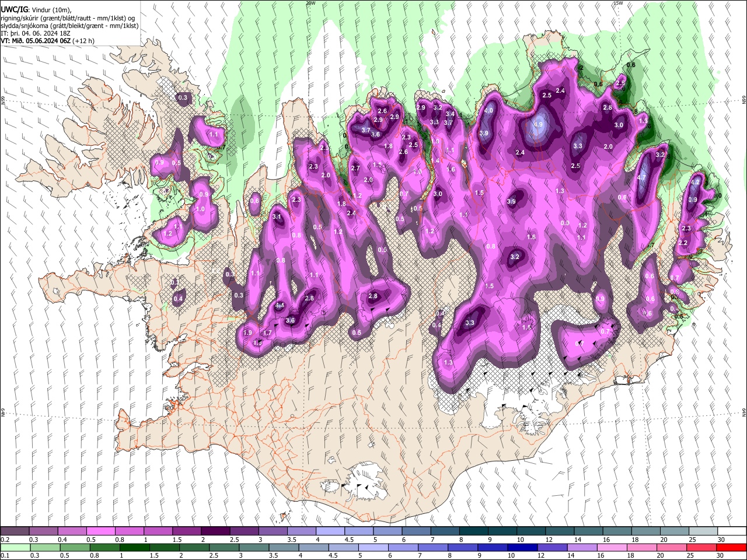Screen dimensions: 747x560
Task: Click the 3.1 value on the map
Action: point(277,216)
